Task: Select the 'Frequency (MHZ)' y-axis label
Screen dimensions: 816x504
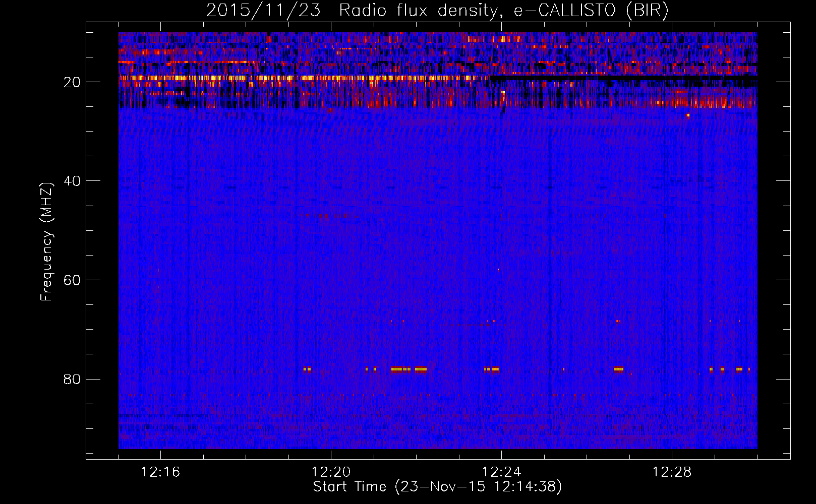Action: click(46, 242)
